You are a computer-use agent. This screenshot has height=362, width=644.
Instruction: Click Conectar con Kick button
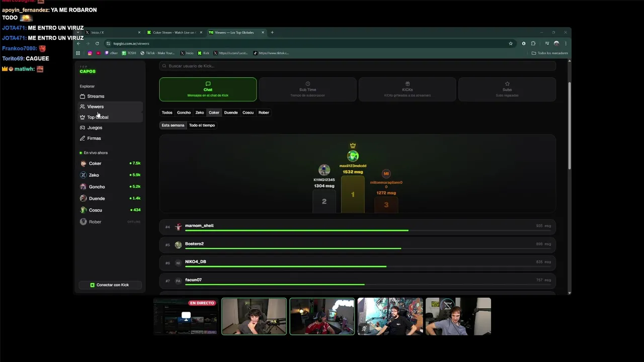110,285
